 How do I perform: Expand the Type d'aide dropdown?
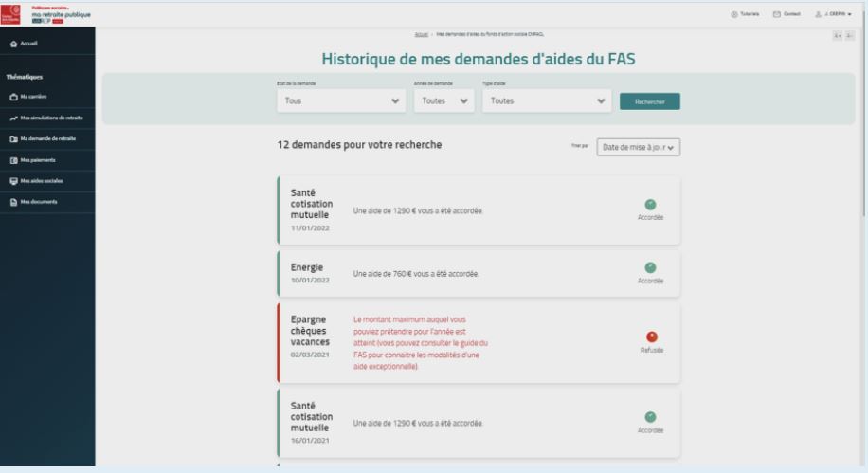[x=547, y=102]
